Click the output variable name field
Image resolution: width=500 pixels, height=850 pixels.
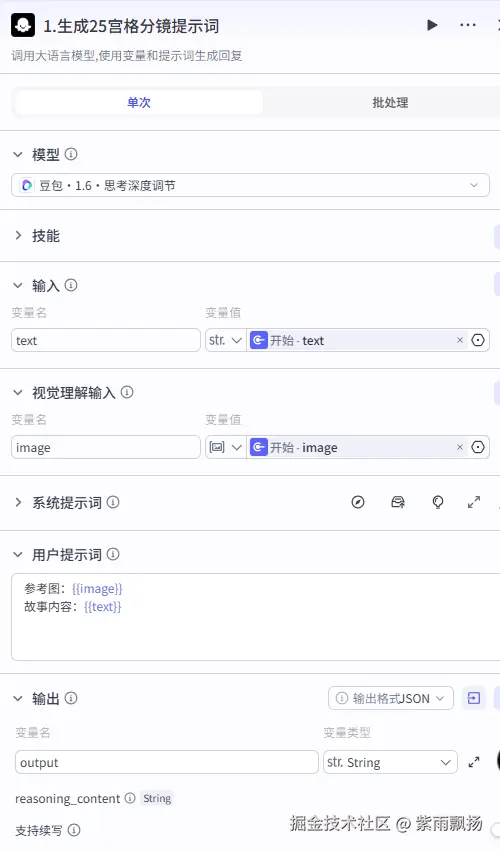pos(166,762)
